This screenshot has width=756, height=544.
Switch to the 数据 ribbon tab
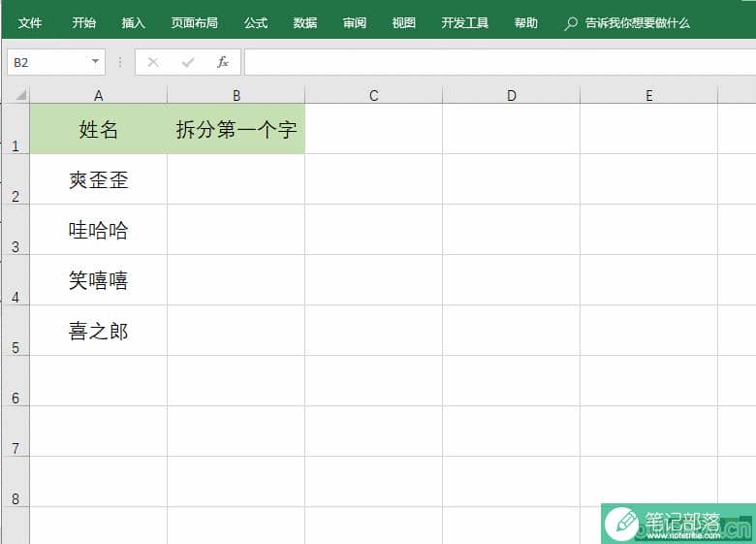tap(305, 22)
